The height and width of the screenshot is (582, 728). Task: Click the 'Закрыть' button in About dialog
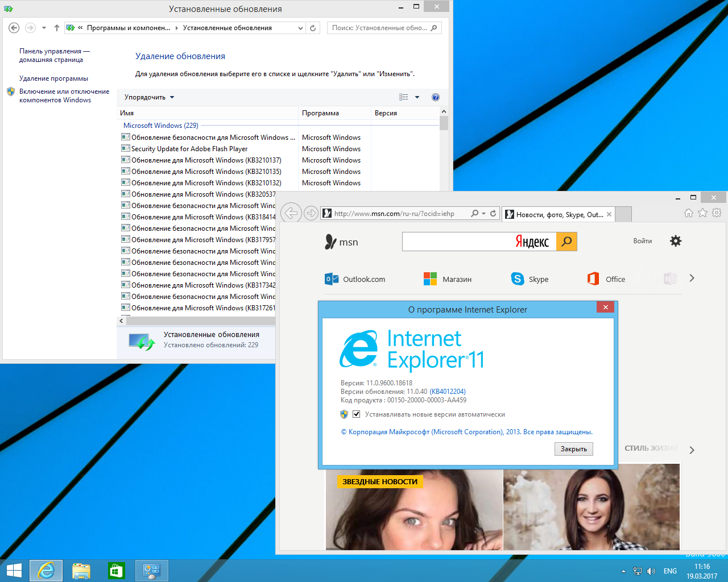pyautogui.click(x=574, y=449)
